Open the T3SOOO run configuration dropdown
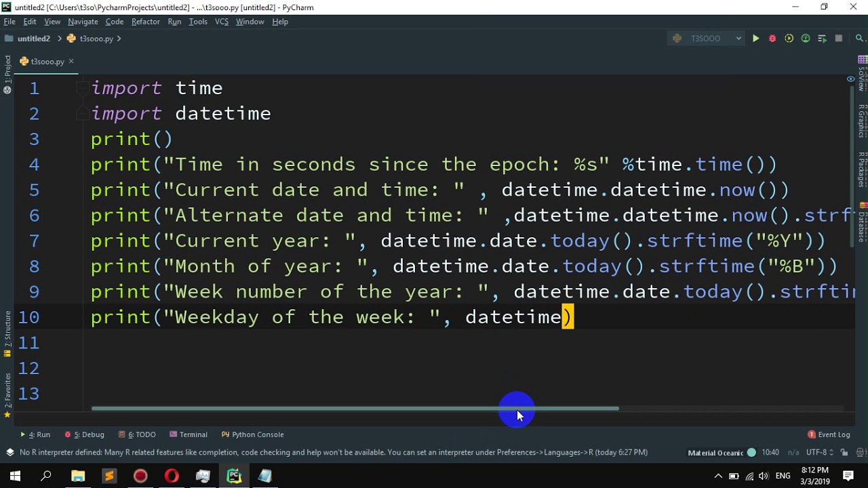 click(707, 39)
